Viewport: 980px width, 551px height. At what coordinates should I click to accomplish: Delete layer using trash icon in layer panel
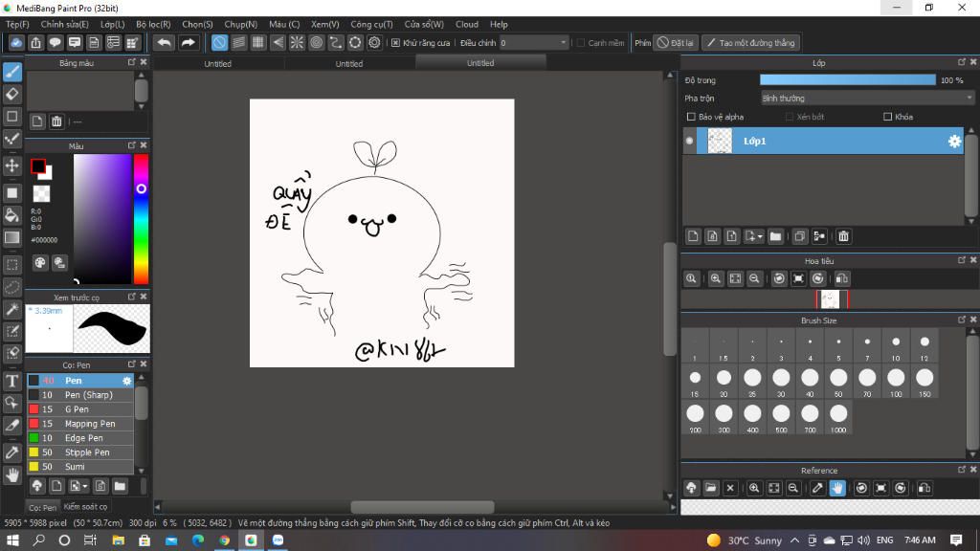point(843,236)
